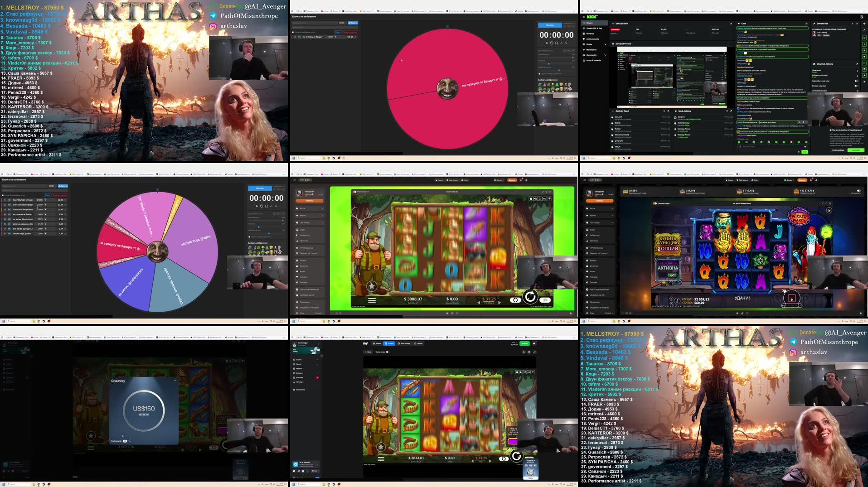Open Kick dashboard hamburger menu icon
868x487 pixels.
pos(584,17)
